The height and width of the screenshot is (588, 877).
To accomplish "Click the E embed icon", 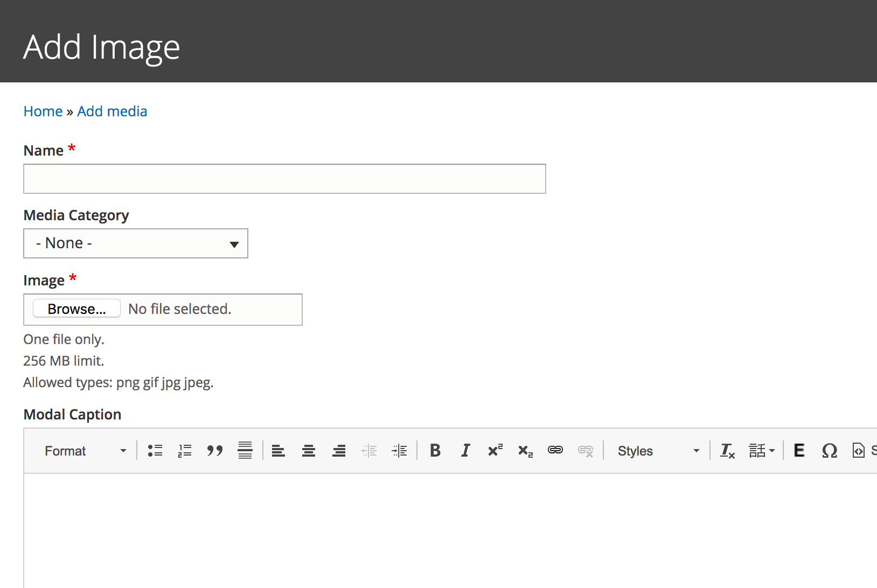I will 799,451.
